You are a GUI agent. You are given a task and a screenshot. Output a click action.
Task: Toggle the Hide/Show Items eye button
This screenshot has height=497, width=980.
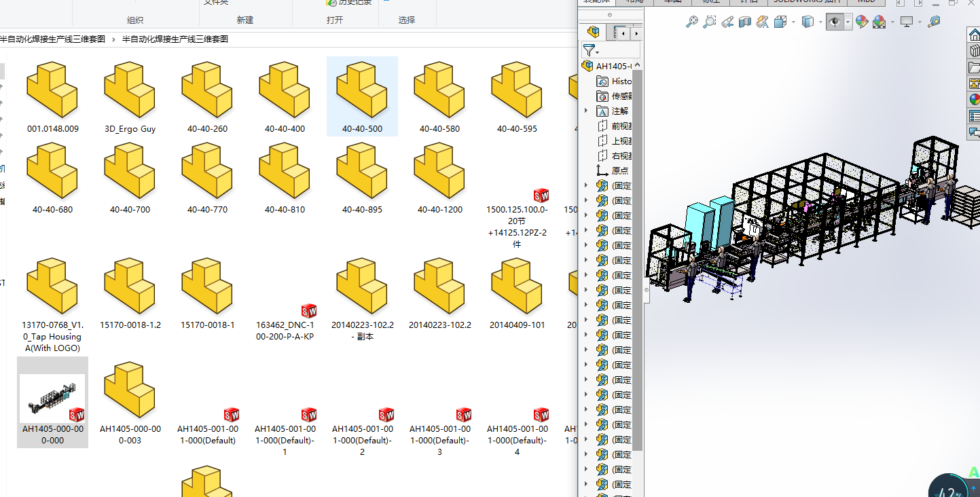pyautogui.click(x=835, y=22)
